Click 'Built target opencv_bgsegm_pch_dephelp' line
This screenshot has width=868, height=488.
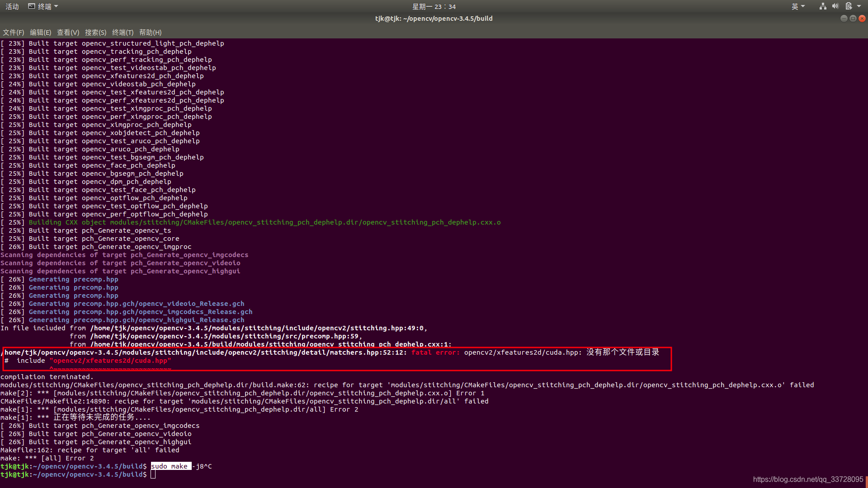pyautogui.click(x=92, y=174)
